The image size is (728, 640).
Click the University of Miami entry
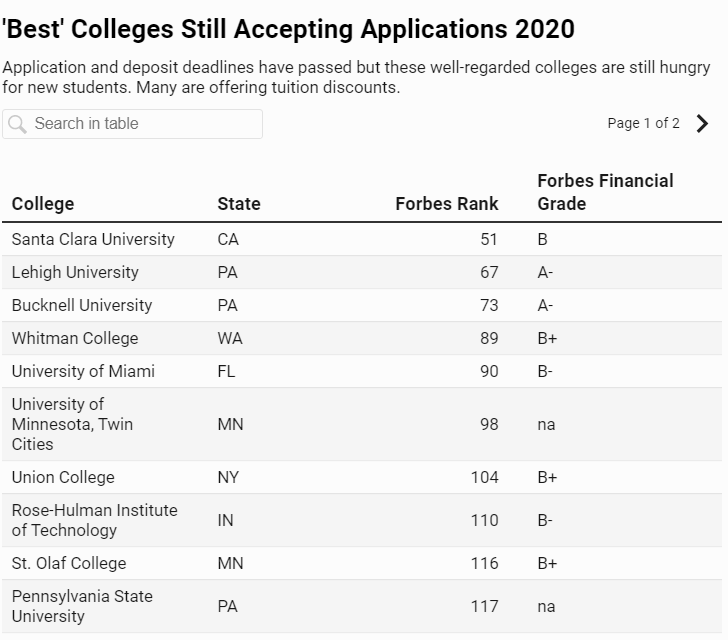(83, 372)
